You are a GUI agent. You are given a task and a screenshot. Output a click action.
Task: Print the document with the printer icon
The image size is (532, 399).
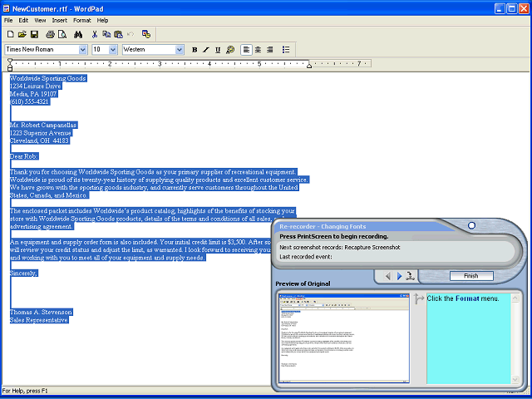50,34
